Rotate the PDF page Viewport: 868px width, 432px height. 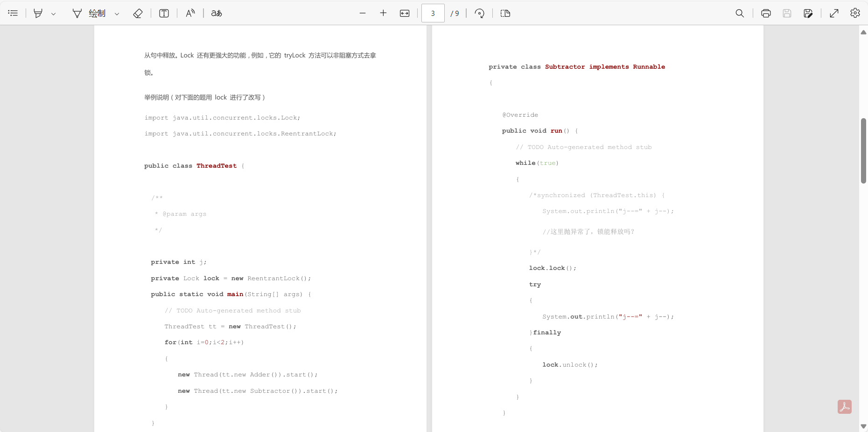[x=479, y=13]
